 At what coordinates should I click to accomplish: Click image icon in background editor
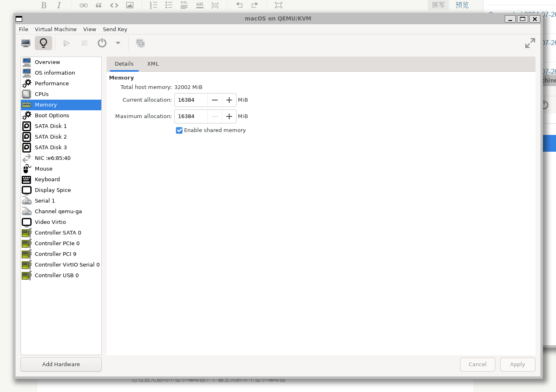(x=130, y=5)
